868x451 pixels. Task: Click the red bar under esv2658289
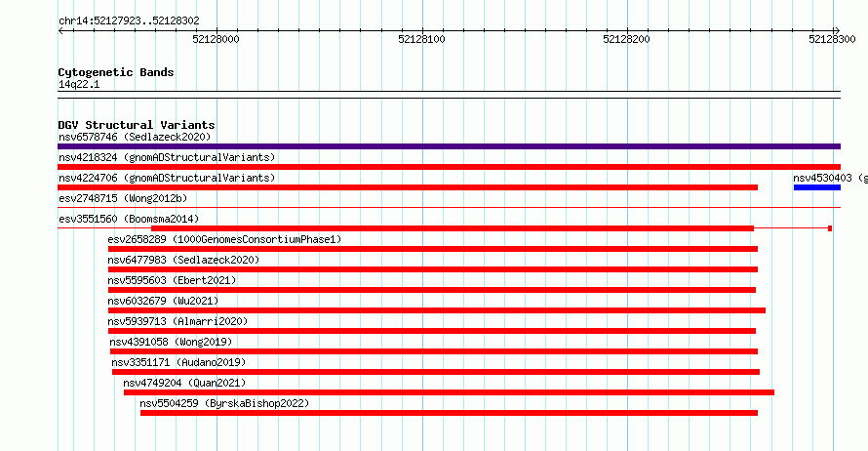coord(433,249)
